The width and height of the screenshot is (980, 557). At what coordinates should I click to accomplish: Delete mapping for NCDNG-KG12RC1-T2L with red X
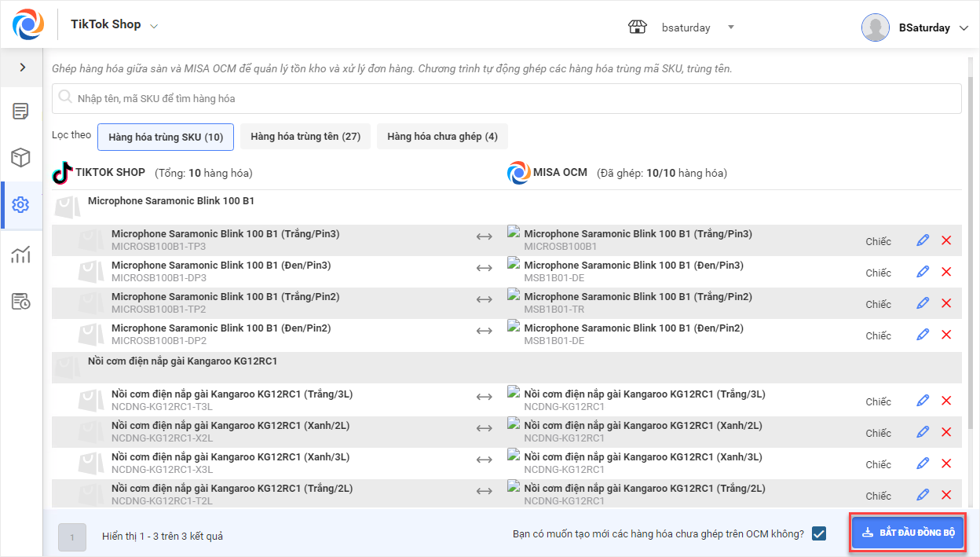click(946, 495)
